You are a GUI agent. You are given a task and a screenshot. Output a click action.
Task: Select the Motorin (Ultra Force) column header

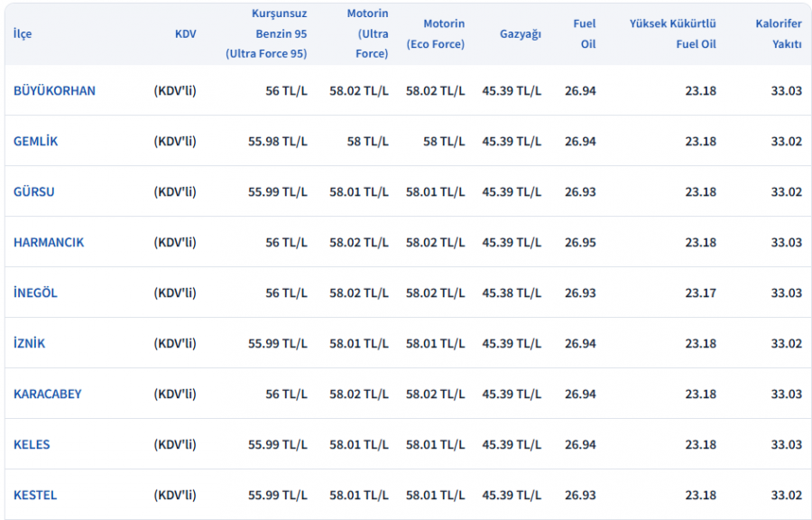click(x=367, y=33)
